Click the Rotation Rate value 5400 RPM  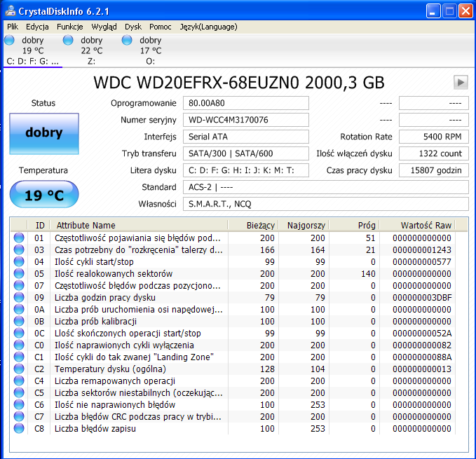[434, 137]
